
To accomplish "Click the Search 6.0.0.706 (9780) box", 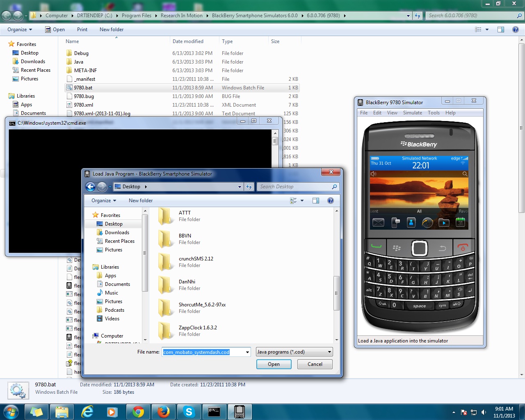I will [475, 16].
